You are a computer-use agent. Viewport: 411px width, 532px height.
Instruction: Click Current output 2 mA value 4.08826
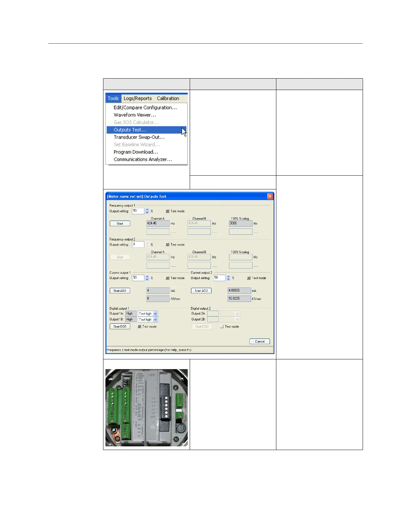click(239, 291)
